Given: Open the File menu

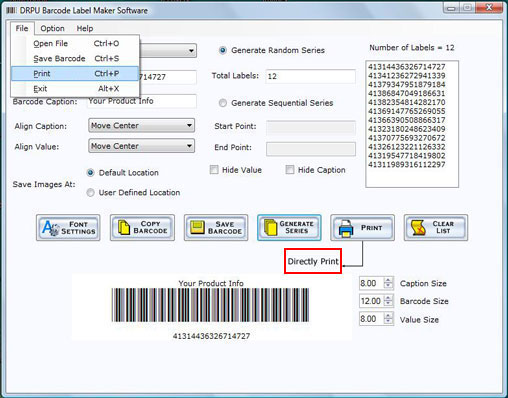Looking at the screenshot, I should pos(22,28).
